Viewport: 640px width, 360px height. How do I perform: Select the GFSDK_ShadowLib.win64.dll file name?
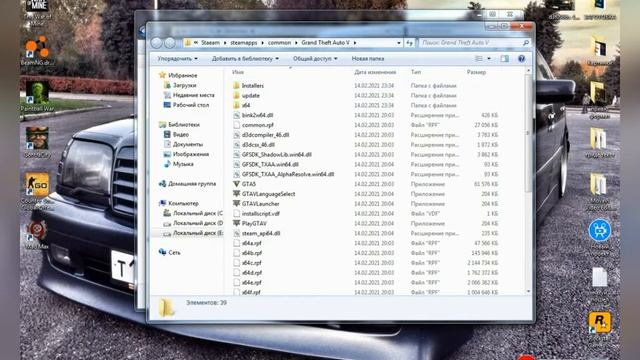coord(277,155)
